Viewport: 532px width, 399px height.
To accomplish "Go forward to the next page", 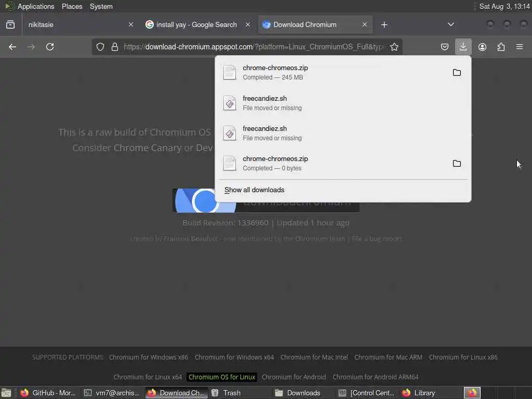I will [x=31, y=47].
